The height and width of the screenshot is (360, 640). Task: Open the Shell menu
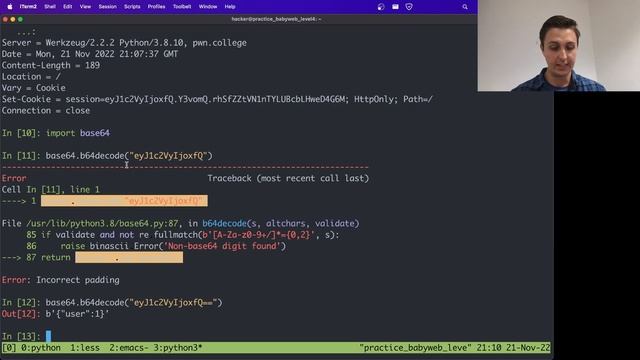(50, 7)
